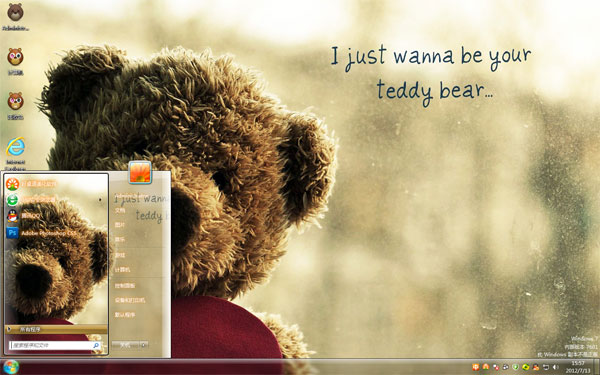
Task: Click the Windows Start orb
Action: click(x=10, y=367)
